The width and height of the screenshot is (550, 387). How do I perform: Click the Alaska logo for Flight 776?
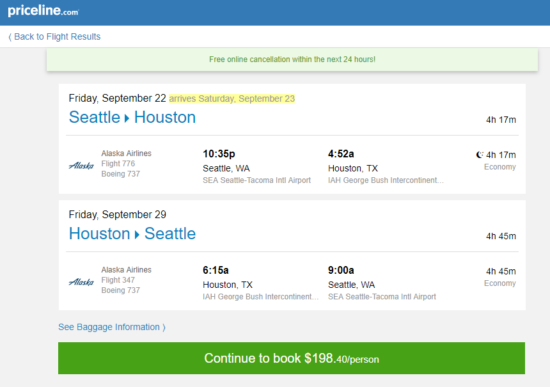[x=81, y=165]
